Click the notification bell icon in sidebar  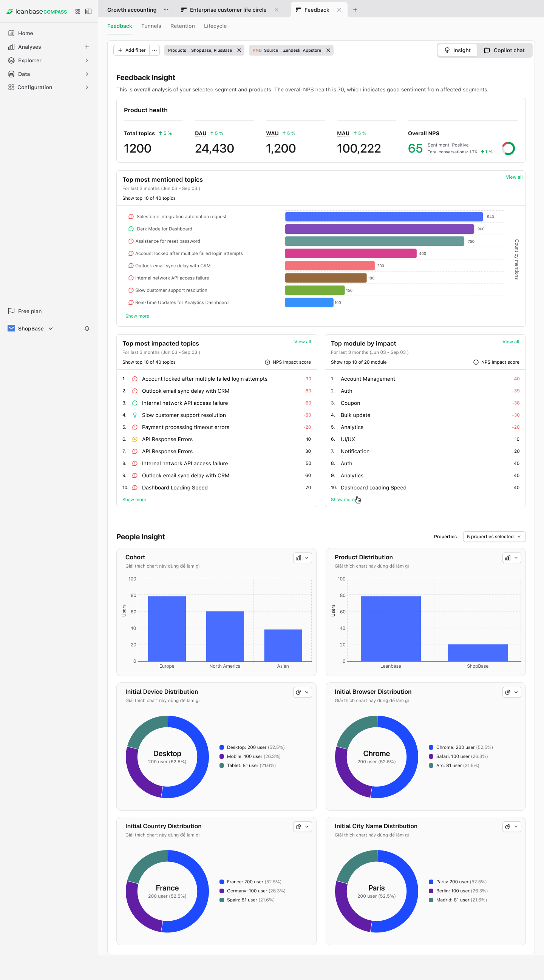[87, 328]
